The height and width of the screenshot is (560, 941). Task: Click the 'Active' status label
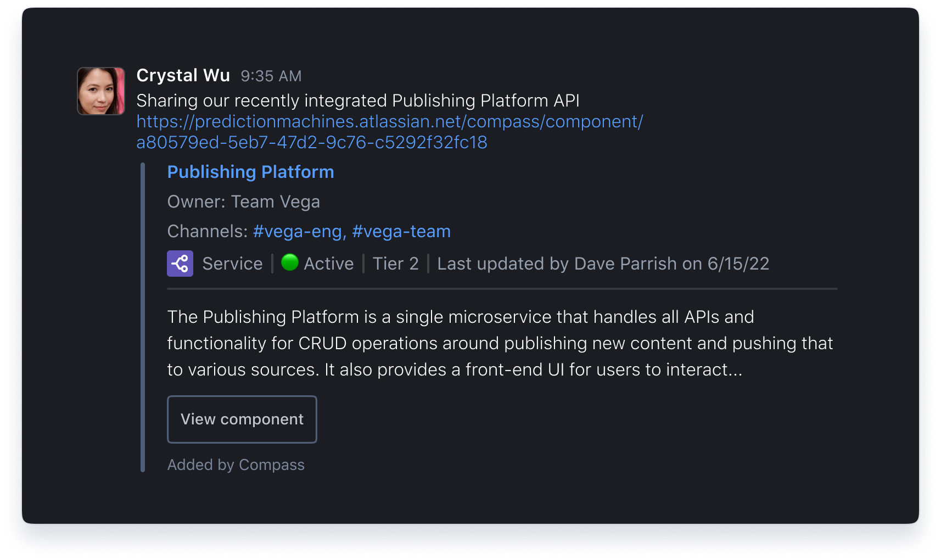pos(329,264)
